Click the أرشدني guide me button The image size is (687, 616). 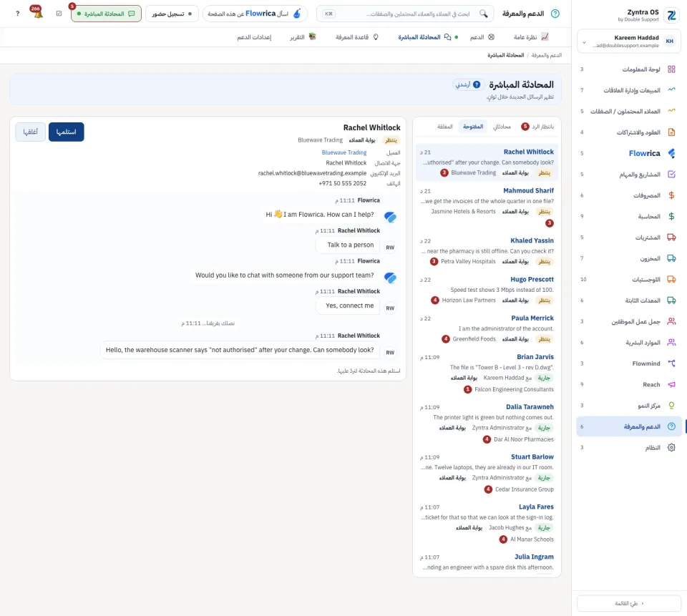(x=467, y=84)
